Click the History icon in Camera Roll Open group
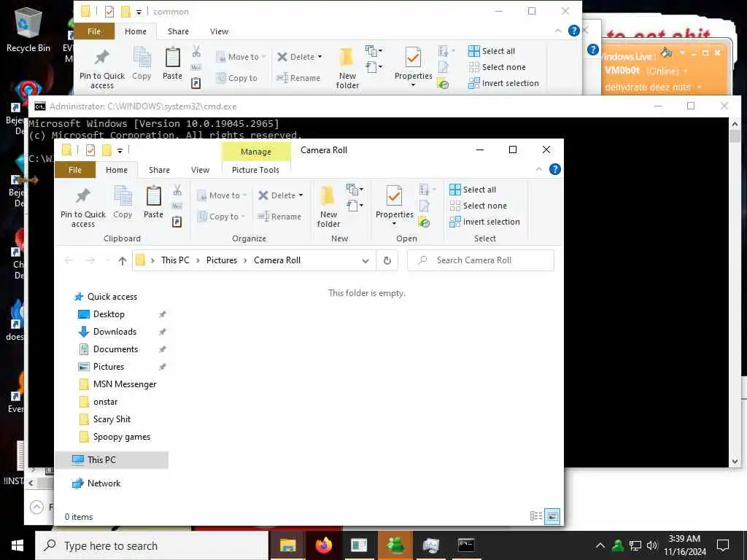This screenshot has width=747, height=560. pos(424,222)
